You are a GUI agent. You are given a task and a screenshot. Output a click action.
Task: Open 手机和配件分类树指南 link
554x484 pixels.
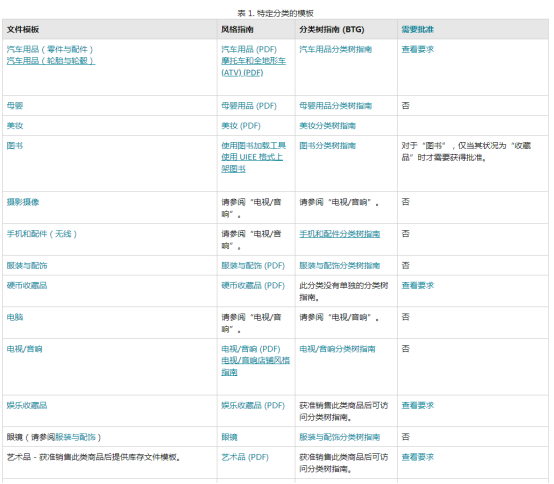[x=340, y=234]
